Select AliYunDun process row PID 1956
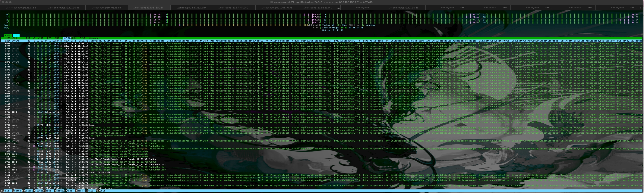 pyautogui.click(x=322, y=143)
